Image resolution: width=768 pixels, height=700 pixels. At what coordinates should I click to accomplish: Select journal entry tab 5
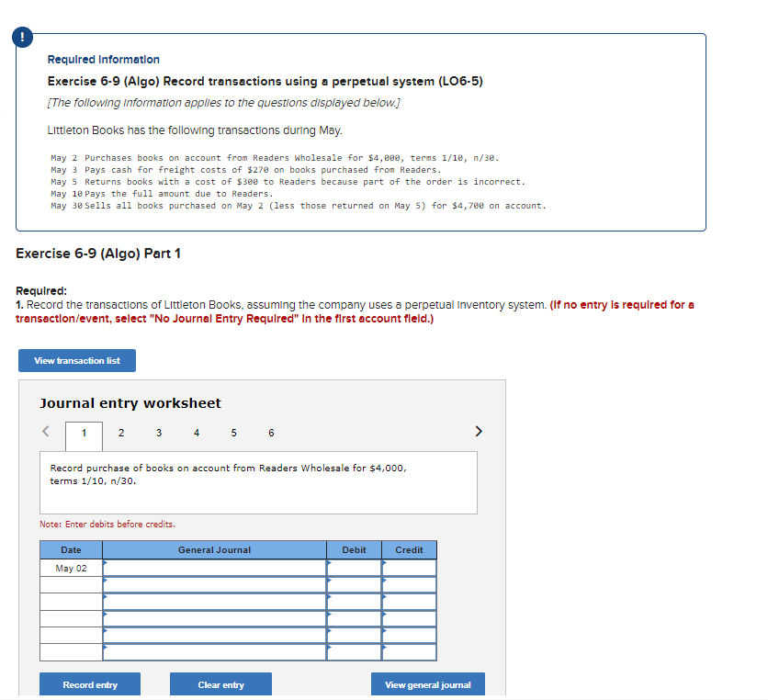(x=233, y=432)
